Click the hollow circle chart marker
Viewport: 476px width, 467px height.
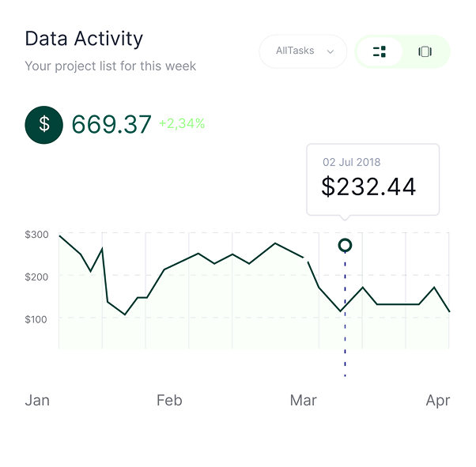pyautogui.click(x=345, y=245)
